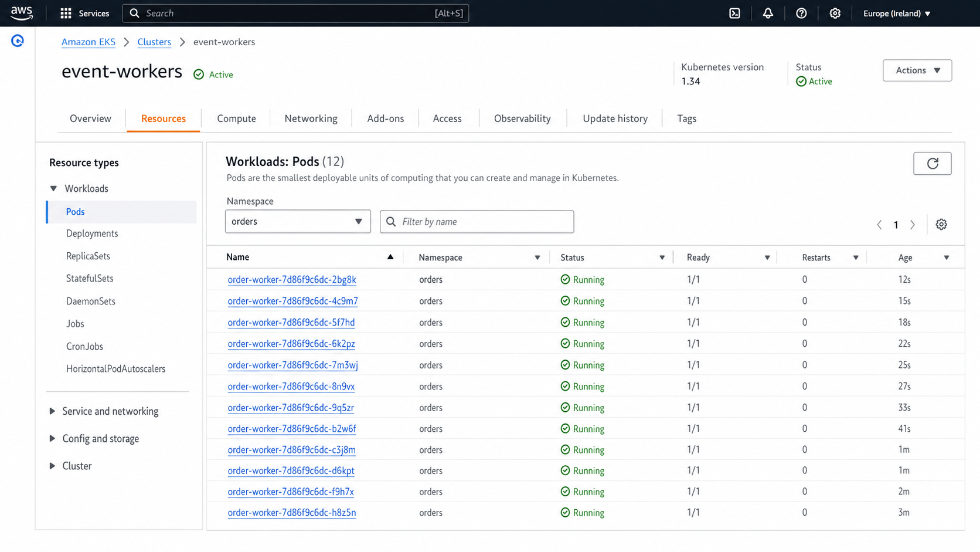This screenshot has height=552, width=980.
Task: Go to previous page of pods
Action: coord(879,225)
